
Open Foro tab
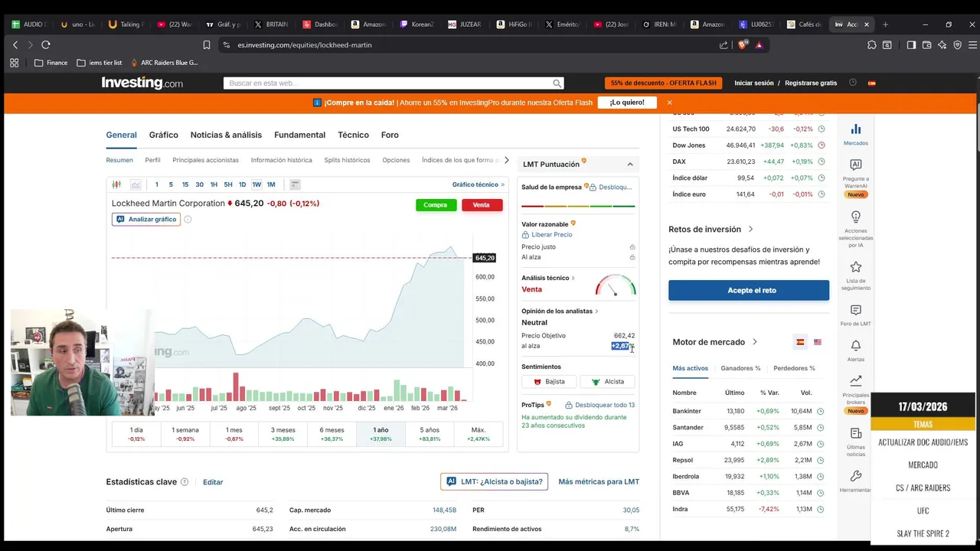[x=390, y=135]
